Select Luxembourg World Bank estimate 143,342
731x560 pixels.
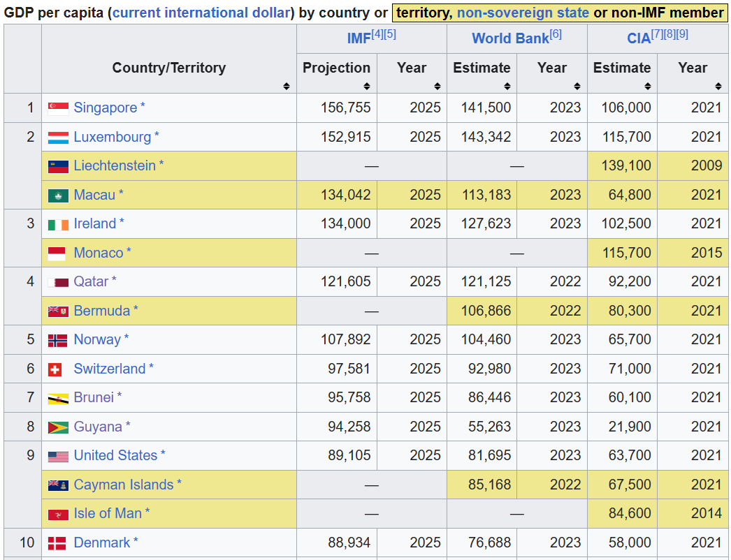pos(486,137)
